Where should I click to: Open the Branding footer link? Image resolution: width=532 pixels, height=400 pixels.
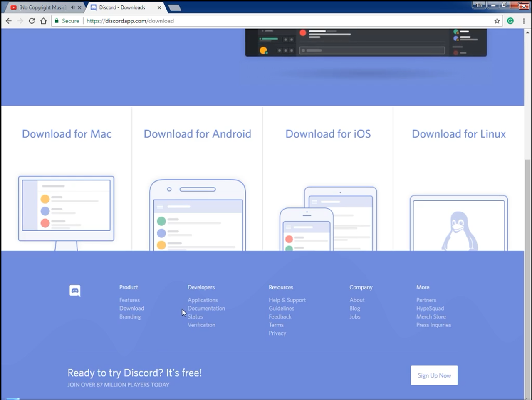pyautogui.click(x=130, y=316)
